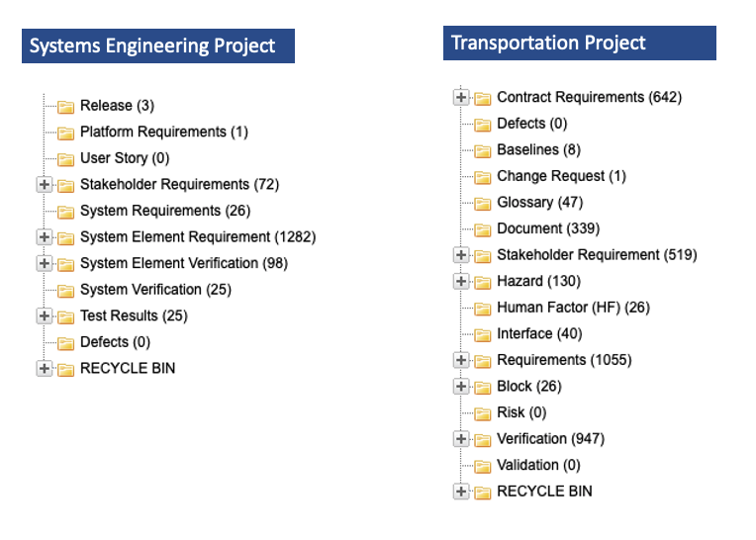Click the Transportation Project header
Viewport: 756px width, 540px height.
point(580,43)
